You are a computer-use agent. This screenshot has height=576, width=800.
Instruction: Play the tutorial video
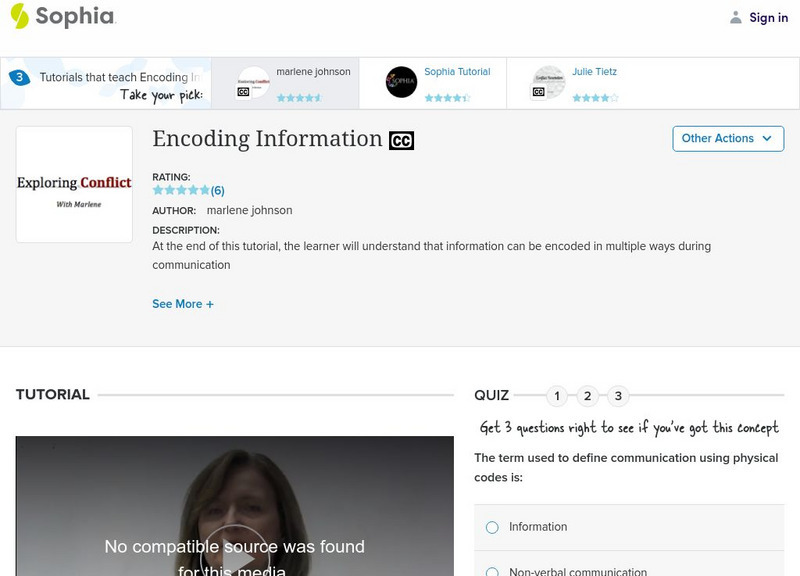[x=235, y=556]
